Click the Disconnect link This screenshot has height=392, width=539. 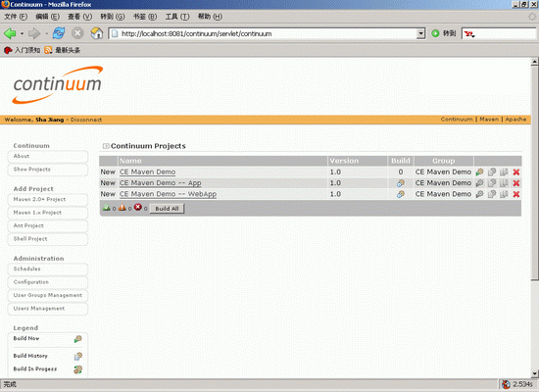pyautogui.click(x=86, y=120)
